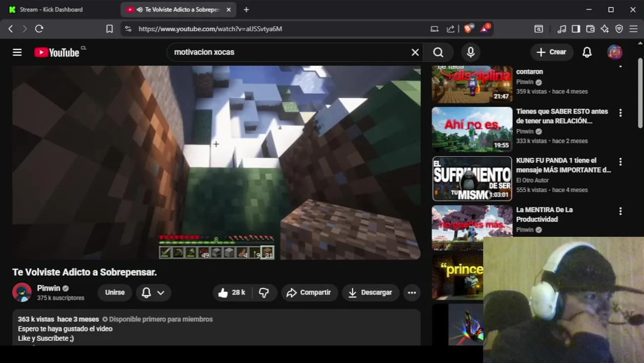Open the tab search icon in toolbar
This screenshot has height=363, width=644.
pos(539,29)
